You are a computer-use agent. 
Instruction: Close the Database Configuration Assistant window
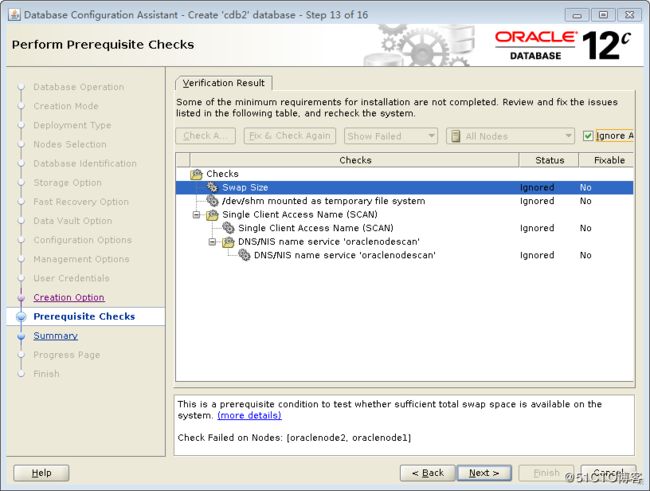629,15
